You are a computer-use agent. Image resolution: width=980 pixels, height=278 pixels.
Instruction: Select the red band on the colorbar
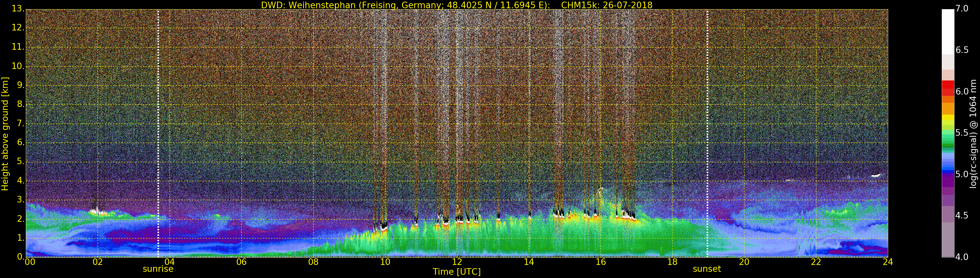point(948,88)
